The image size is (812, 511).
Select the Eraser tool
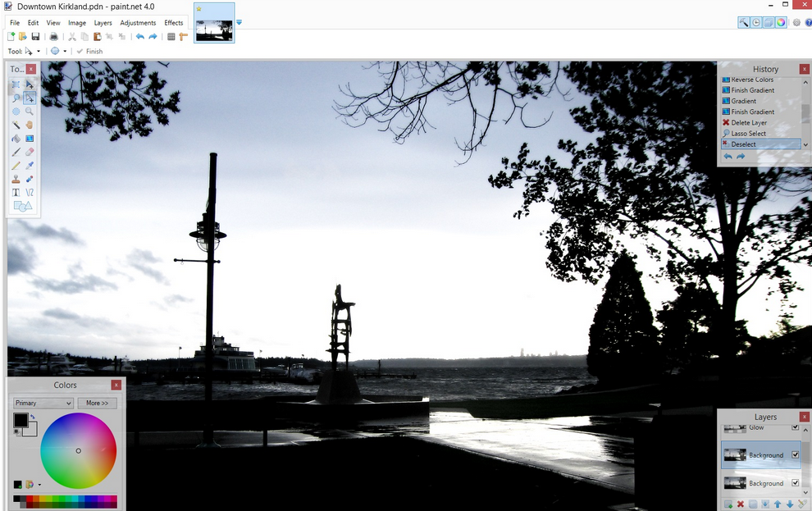click(x=30, y=152)
